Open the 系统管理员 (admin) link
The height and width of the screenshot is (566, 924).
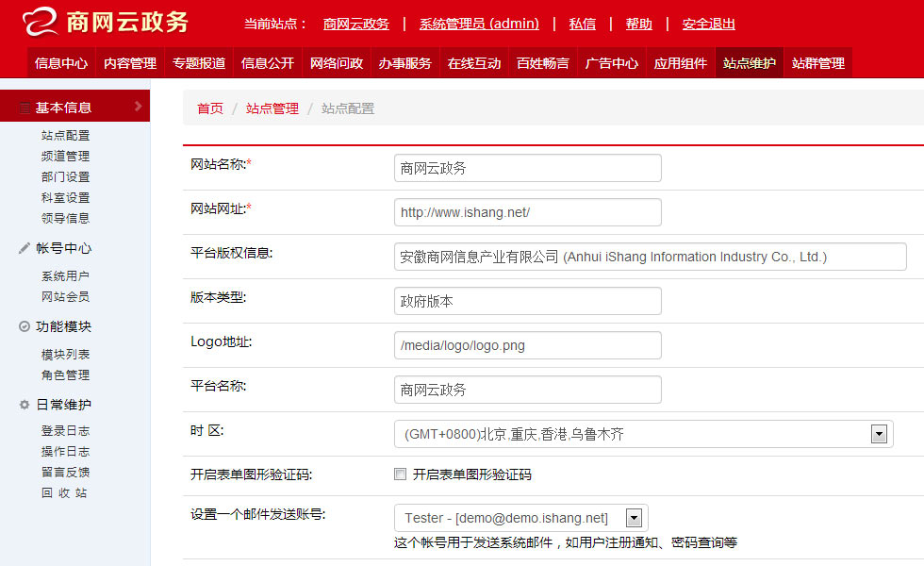tap(479, 24)
